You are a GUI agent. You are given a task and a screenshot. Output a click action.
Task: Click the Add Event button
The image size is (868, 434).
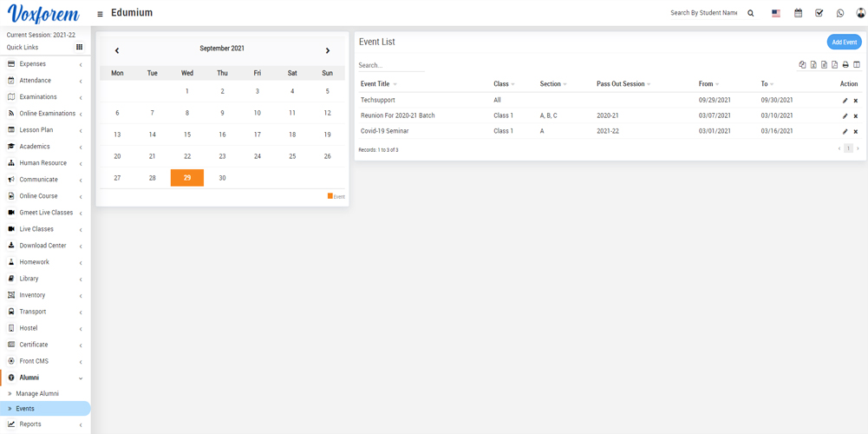844,42
